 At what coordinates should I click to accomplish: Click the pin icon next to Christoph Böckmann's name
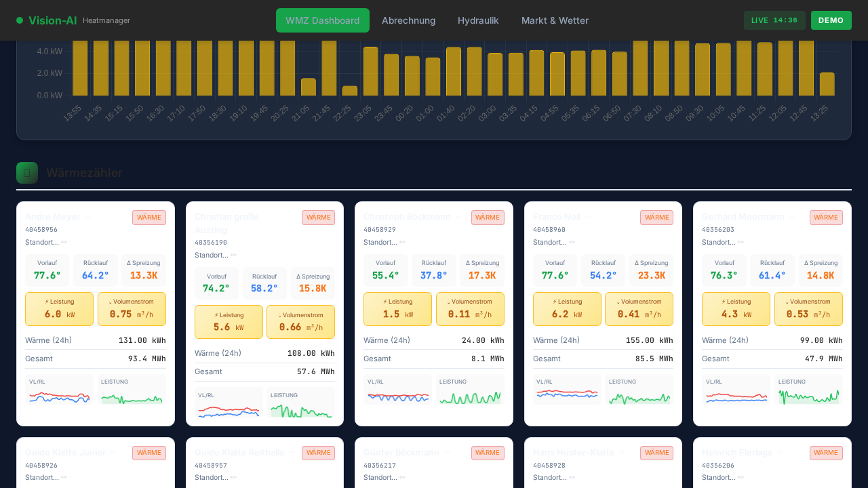click(457, 217)
